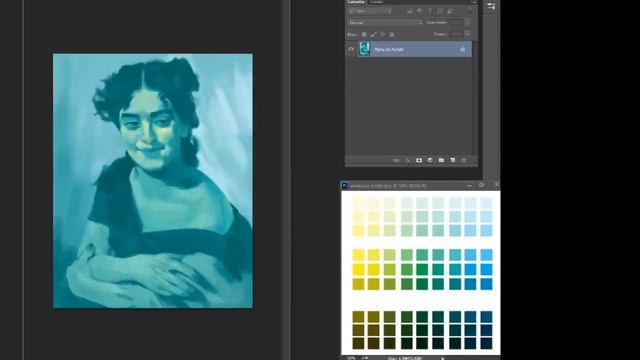Click the layer Opacity value field

pyautogui.click(x=456, y=22)
